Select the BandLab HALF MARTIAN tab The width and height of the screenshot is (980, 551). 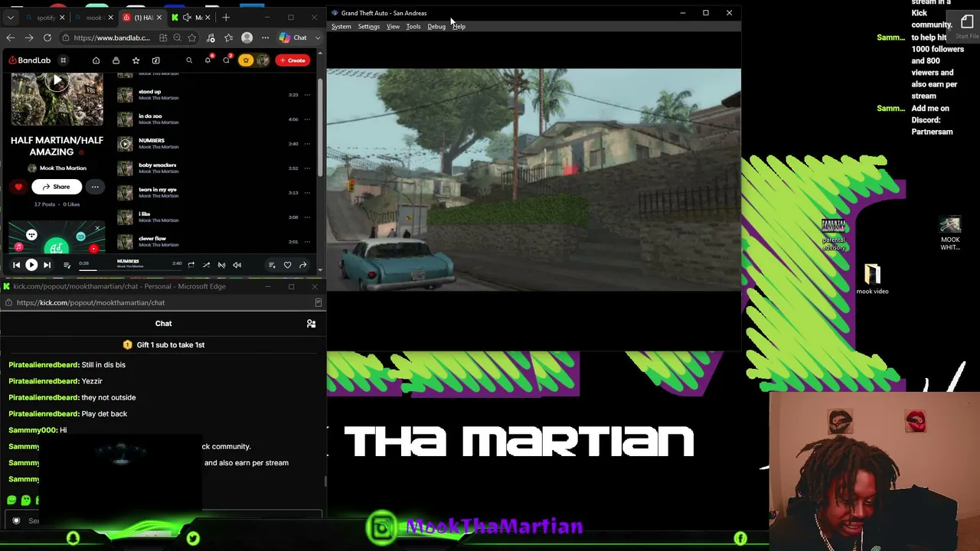(x=143, y=18)
